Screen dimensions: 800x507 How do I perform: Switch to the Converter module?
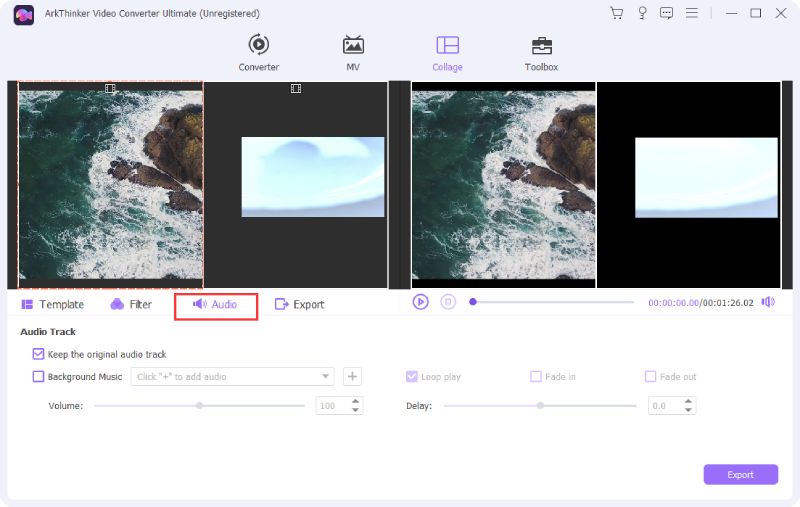tap(259, 53)
